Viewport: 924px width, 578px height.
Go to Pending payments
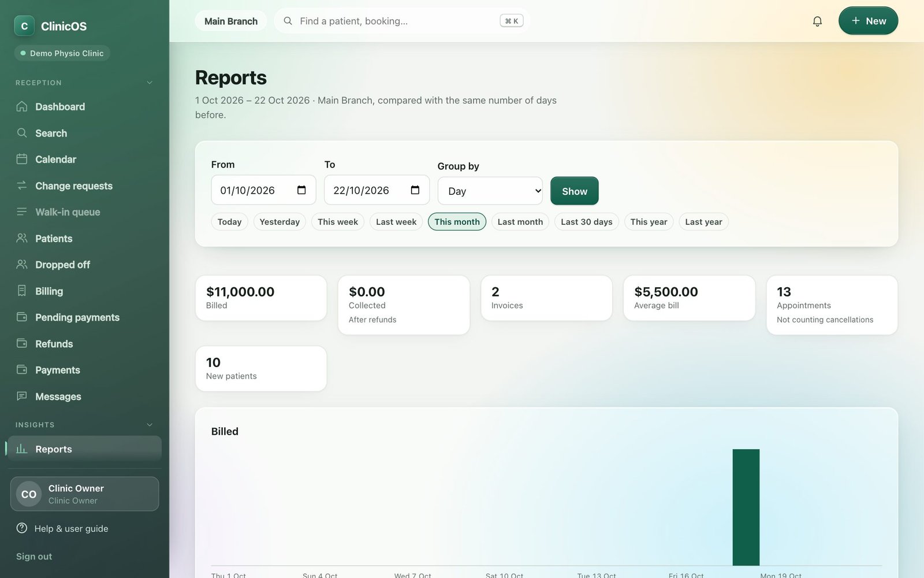pos(84,317)
